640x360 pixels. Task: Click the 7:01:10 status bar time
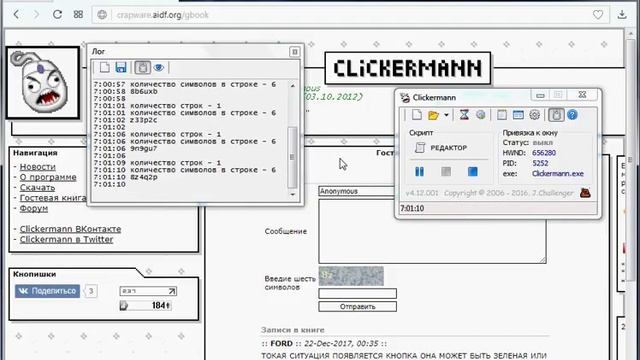point(412,208)
